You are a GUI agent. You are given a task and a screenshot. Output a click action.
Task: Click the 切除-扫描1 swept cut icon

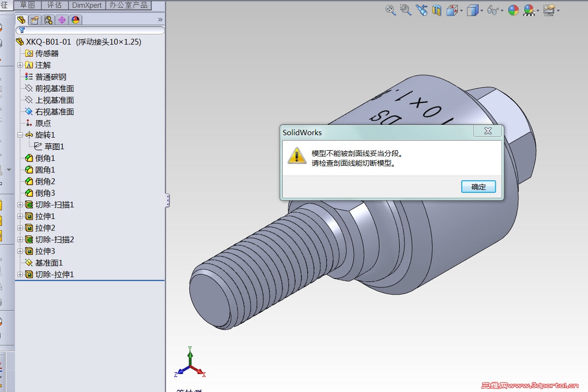point(29,204)
